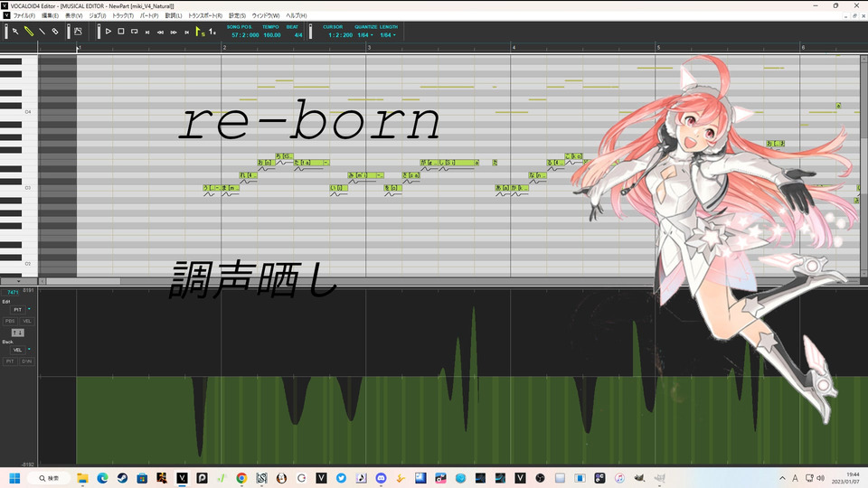
Task: Click the 7471 parameter value field
Action: (12, 292)
